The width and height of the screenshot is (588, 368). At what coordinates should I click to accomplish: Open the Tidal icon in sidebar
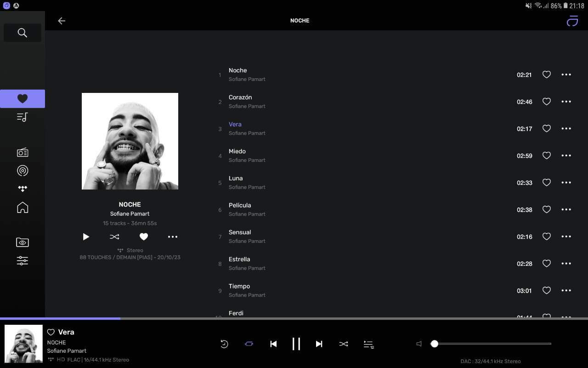22,189
